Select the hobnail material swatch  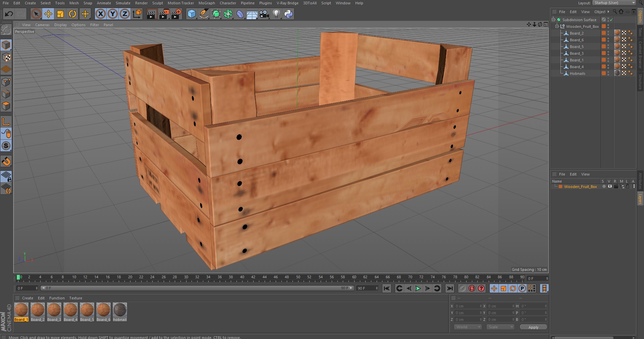point(120,310)
